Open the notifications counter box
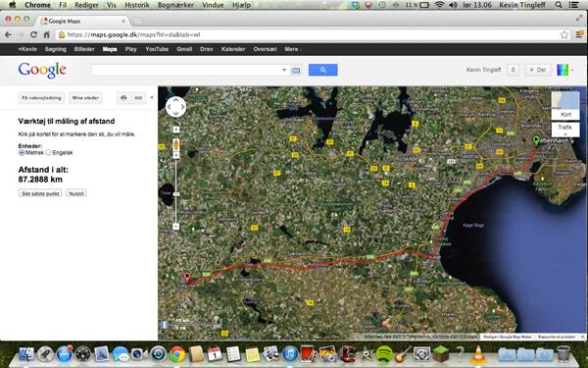Screen dimensions: 588x368 (x=513, y=70)
